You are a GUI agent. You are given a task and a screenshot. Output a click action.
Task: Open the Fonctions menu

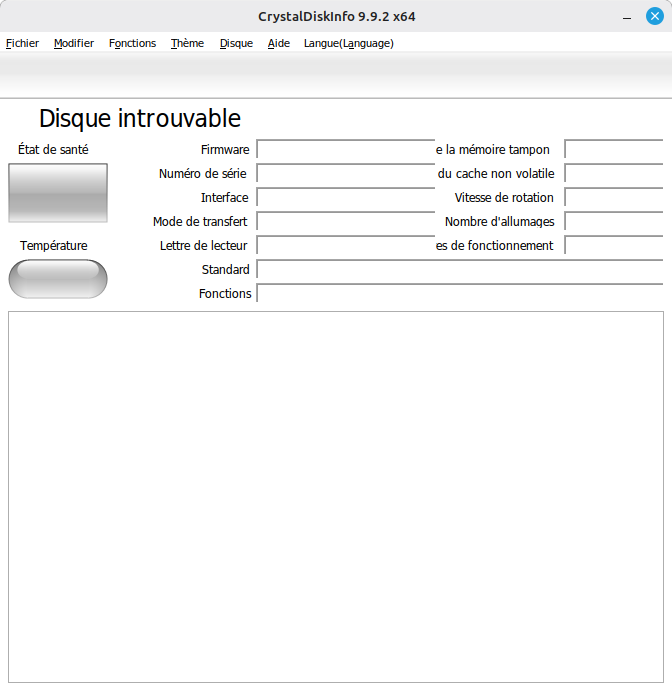(132, 43)
